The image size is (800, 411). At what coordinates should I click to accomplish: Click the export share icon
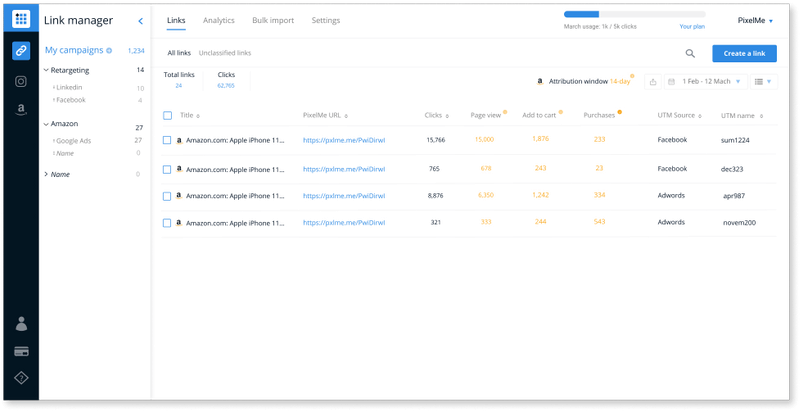coord(653,82)
